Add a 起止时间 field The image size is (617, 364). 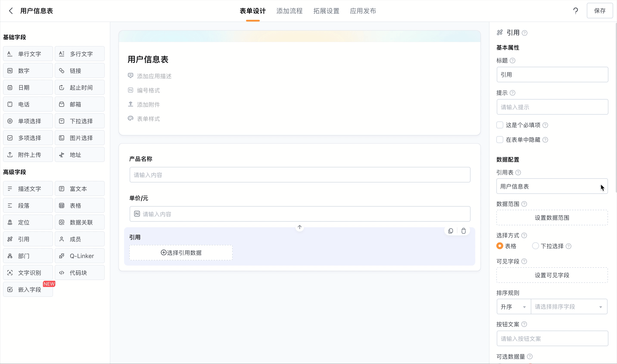click(x=80, y=87)
